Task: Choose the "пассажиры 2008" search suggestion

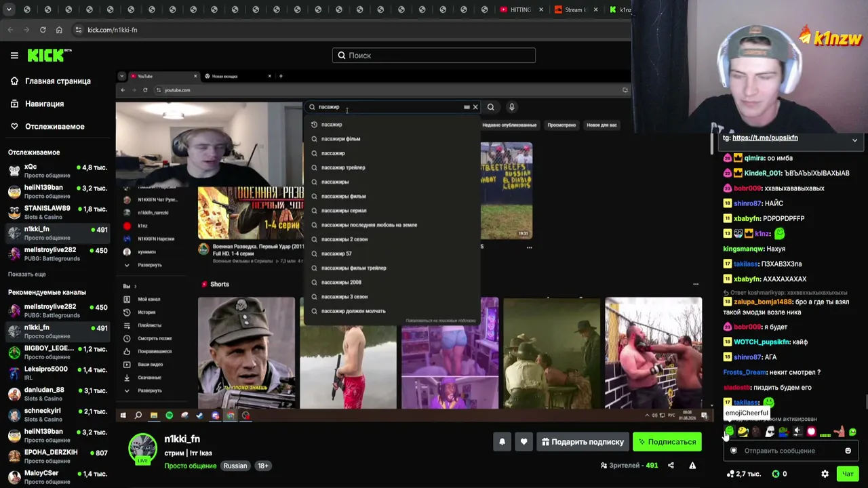Action: click(341, 282)
